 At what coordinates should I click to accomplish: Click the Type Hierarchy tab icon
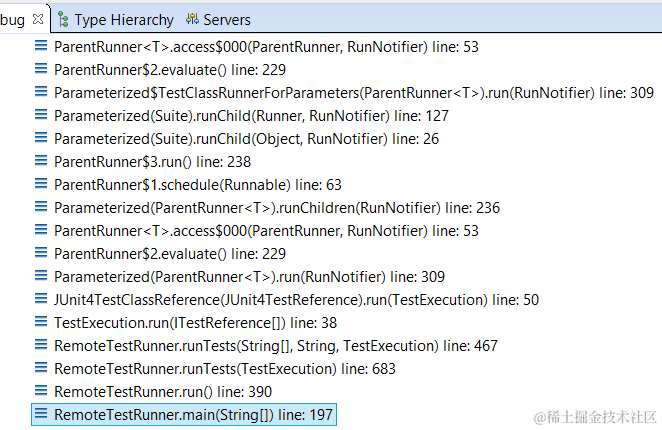(63, 19)
